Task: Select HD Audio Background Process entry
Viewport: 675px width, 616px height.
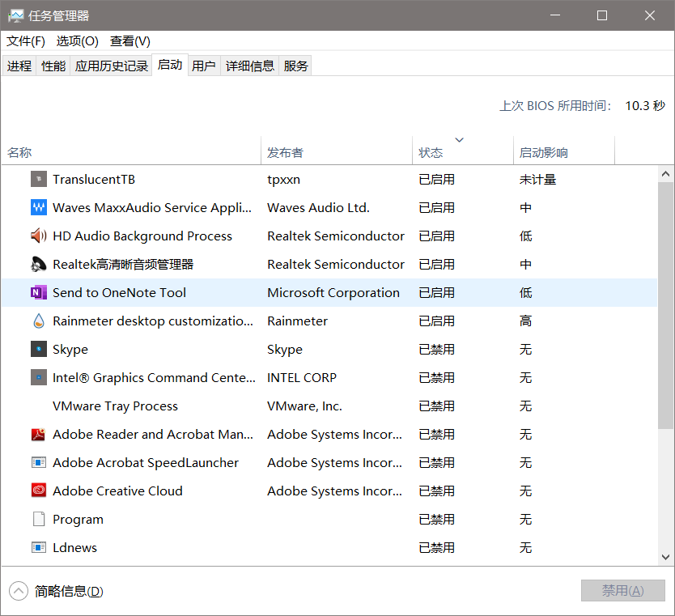Action: pos(142,236)
